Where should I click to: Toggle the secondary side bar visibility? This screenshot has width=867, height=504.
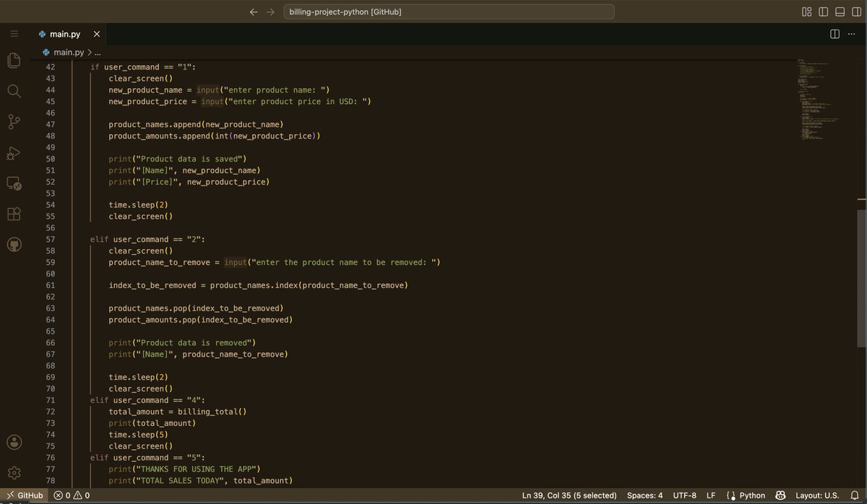point(857,12)
